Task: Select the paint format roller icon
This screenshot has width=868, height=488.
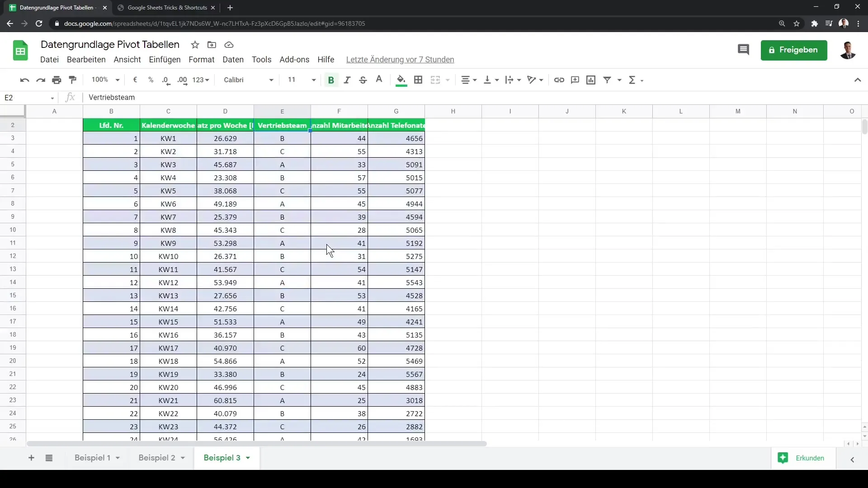Action: (x=72, y=80)
